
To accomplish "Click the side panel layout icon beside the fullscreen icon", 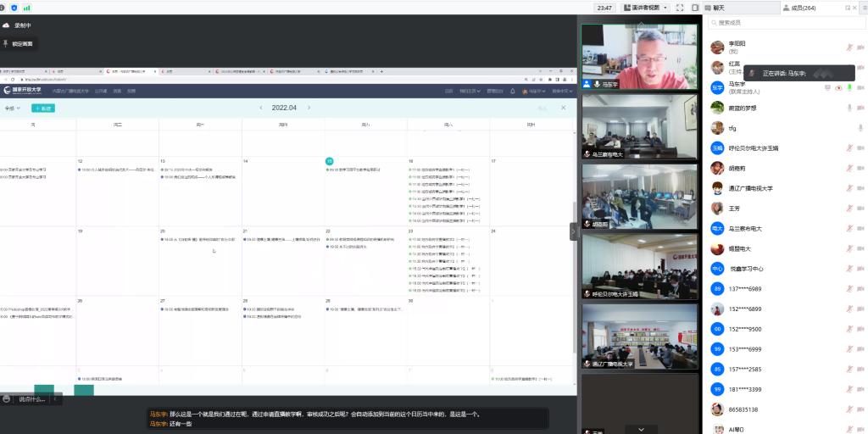I will point(695,8).
